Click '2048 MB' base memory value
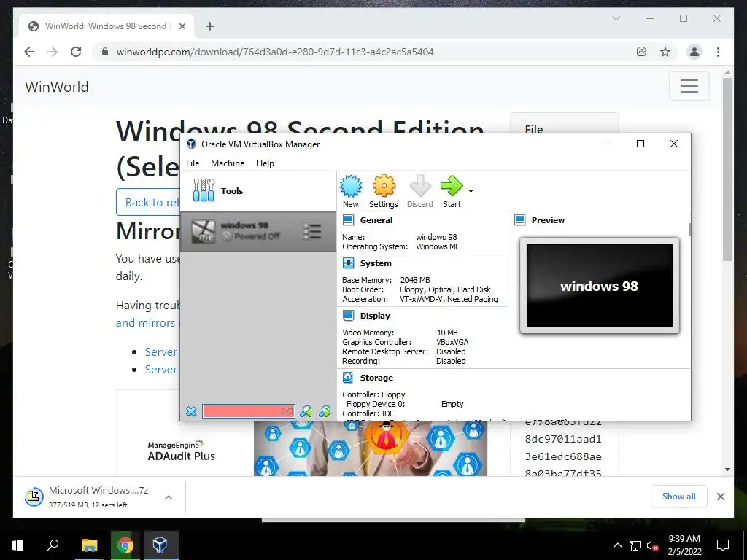Screen dimensions: 747x560 [x=415, y=280]
